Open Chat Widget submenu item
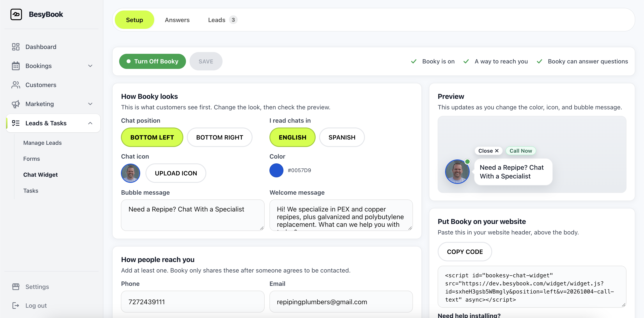The height and width of the screenshot is (318, 644). point(41,175)
